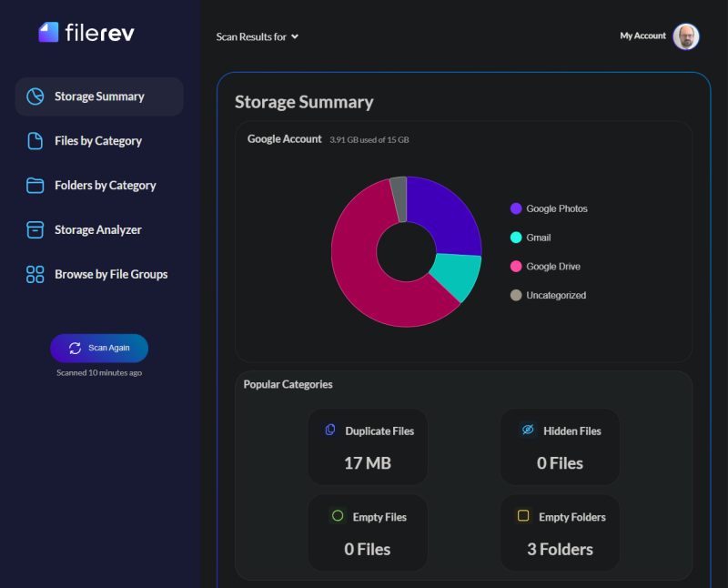The width and height of the screenshot is (728, 588).
Task: Click the Google Drive legend label
Action: [553, 266]
